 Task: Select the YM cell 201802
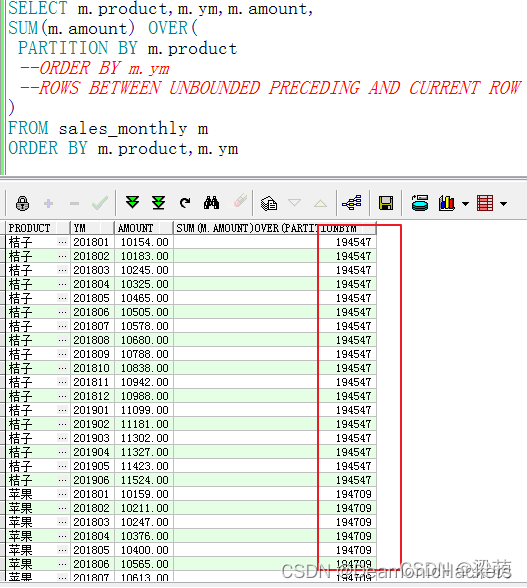(x=92, y=256)
